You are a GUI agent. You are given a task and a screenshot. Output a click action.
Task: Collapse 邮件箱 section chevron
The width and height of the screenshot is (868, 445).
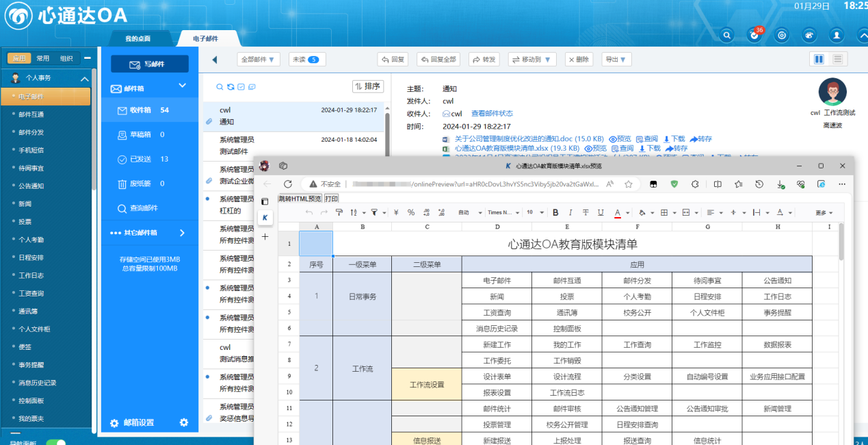182,86
